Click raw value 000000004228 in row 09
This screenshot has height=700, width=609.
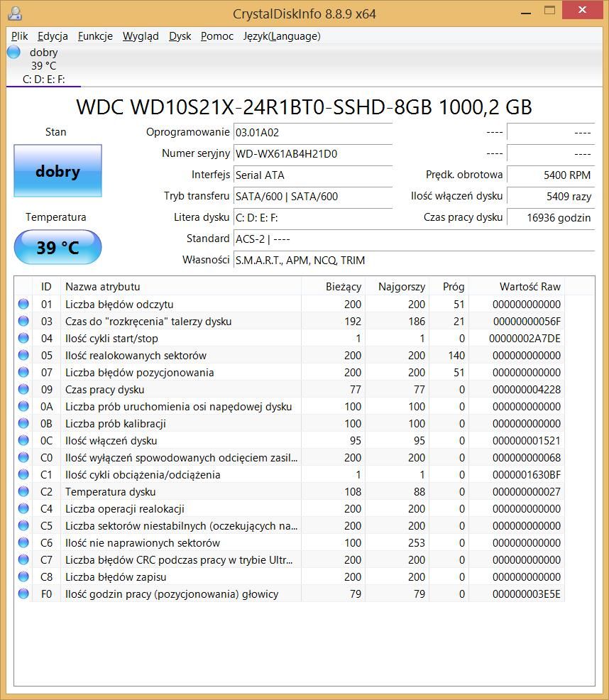click(x=527, y=390)
